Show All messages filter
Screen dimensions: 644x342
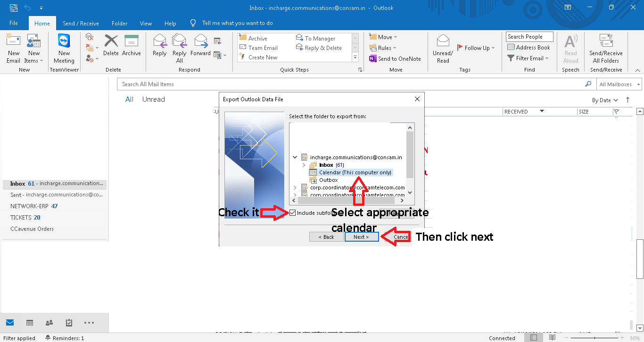click(129, 99)
